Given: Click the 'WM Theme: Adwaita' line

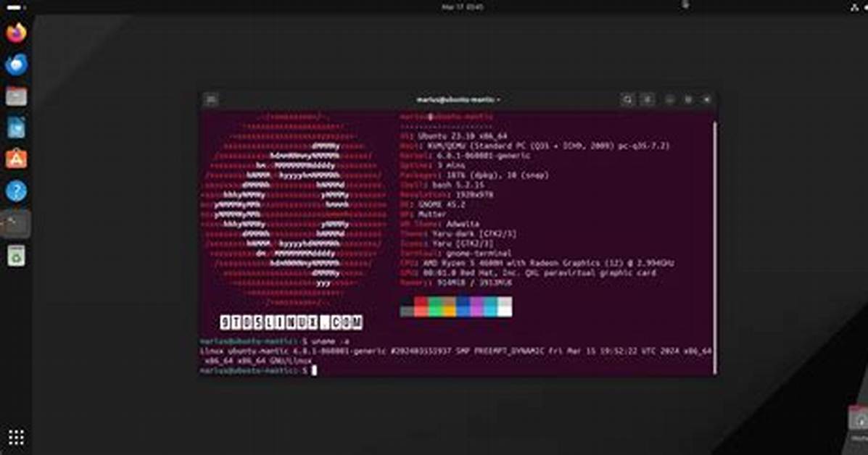Looking at the screenshot, I should 439,224.
